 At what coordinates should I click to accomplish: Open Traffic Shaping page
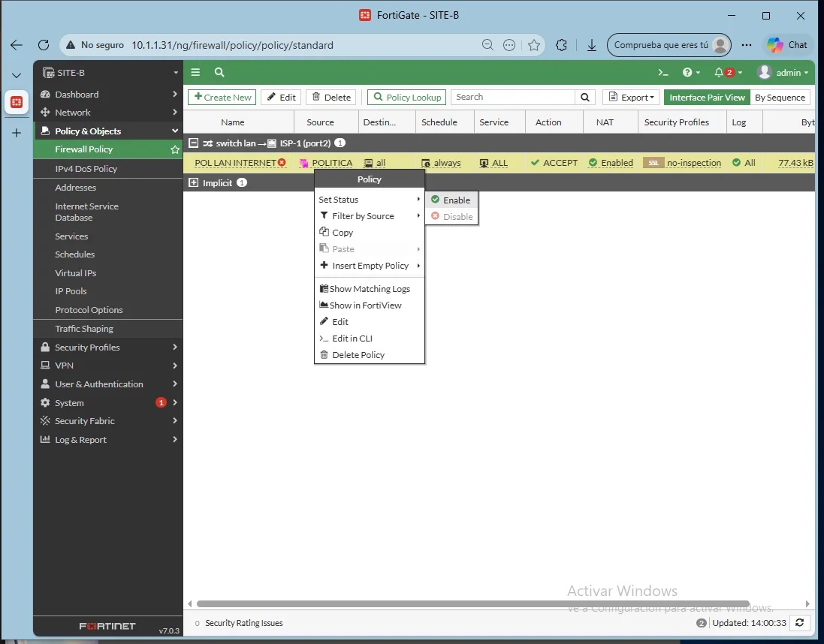108,329
